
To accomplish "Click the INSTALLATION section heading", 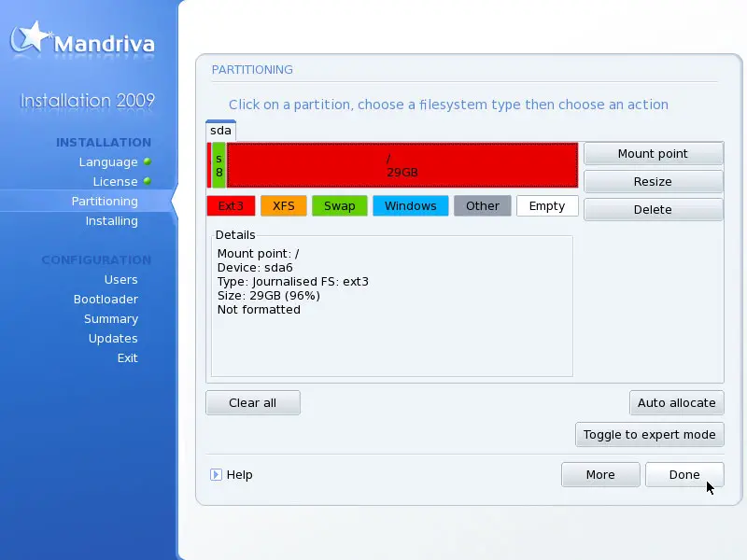I will [104, 143].
